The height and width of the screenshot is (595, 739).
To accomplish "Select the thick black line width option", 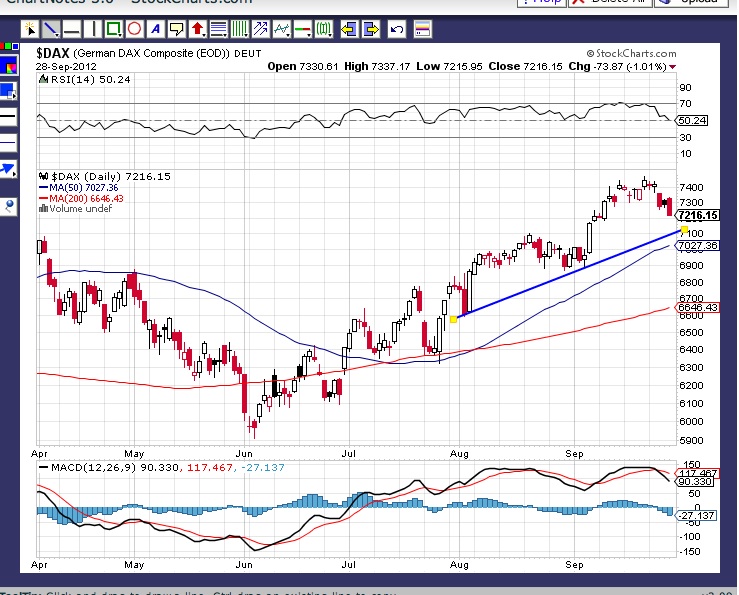I will pos(8,116).
